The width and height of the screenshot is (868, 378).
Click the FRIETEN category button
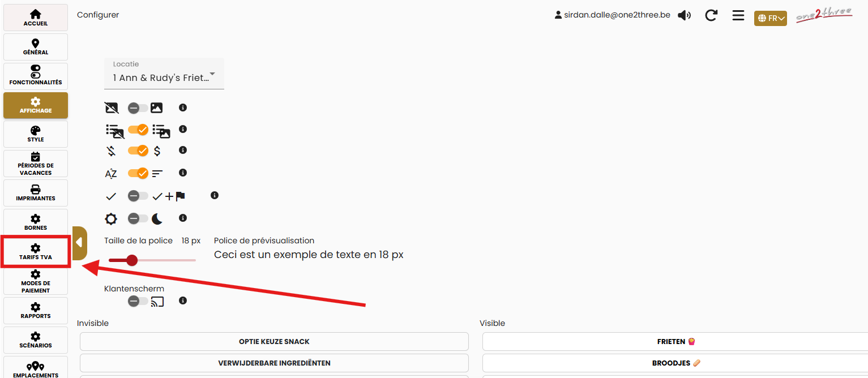click(674, 342)
